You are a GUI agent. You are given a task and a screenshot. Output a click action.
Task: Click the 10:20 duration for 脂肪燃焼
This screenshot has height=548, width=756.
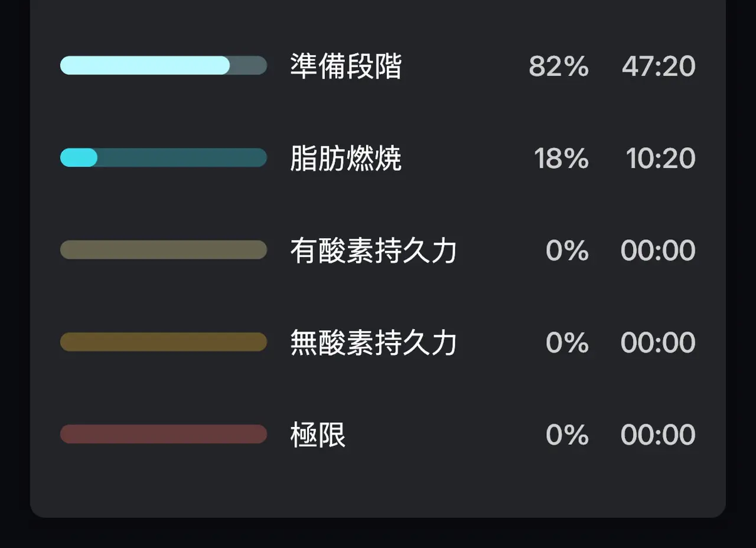[660, 158]
